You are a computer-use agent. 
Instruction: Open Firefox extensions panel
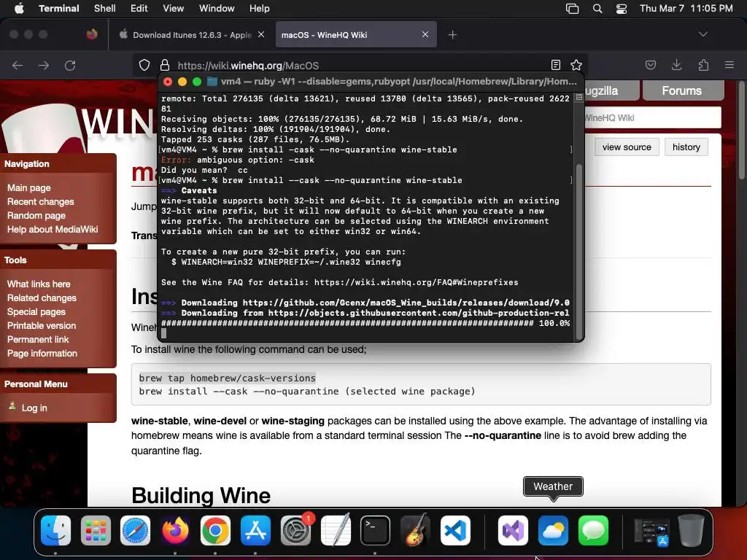pyautogui.click(x=703, y=65)
